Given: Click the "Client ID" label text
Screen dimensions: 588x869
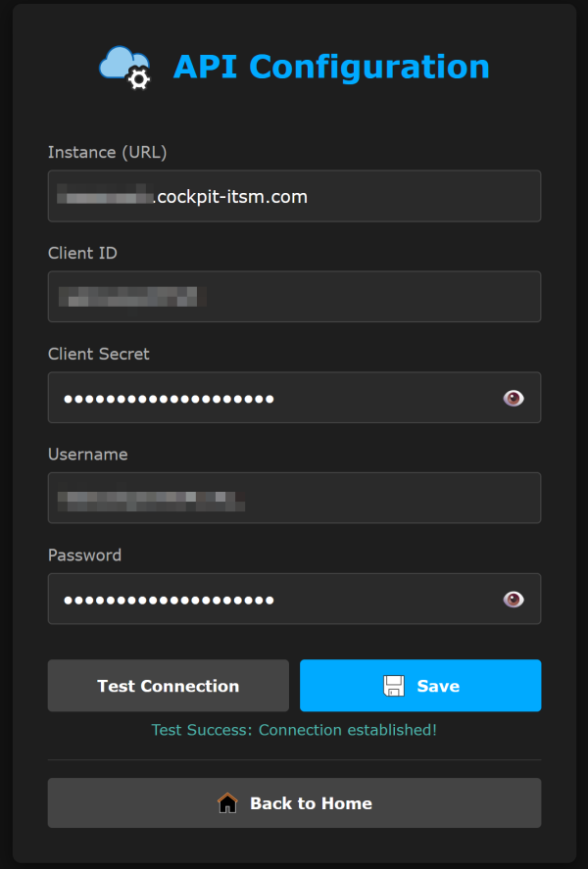Looking at the screenshot, I should [82, 253].
